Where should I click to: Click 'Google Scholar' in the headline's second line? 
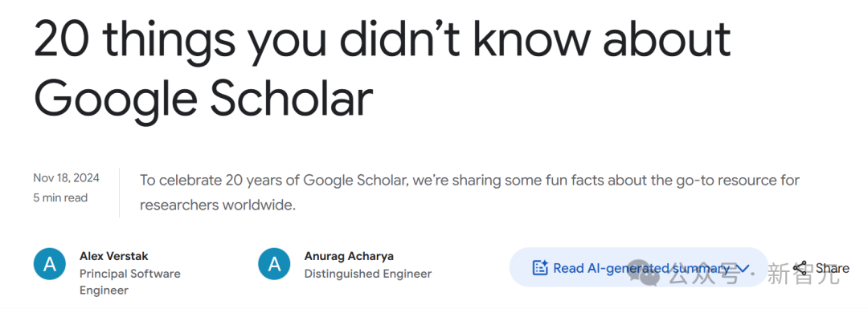coord(203,100)
